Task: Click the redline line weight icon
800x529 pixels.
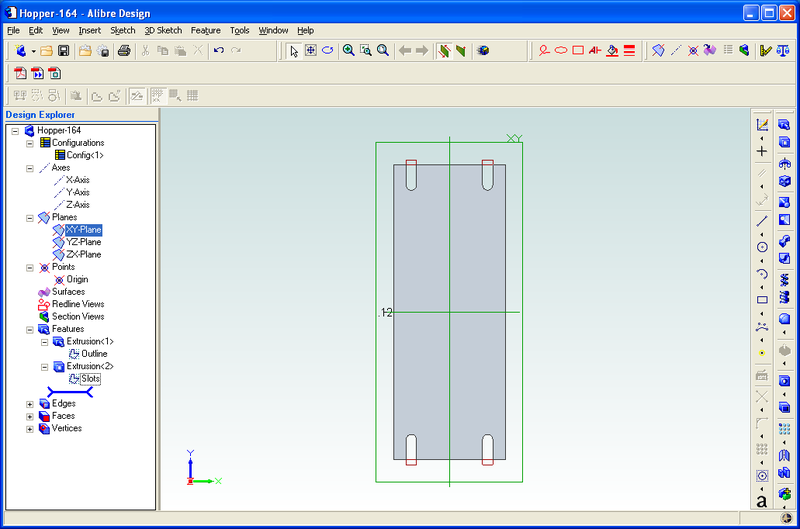Action: pos(630,50)
